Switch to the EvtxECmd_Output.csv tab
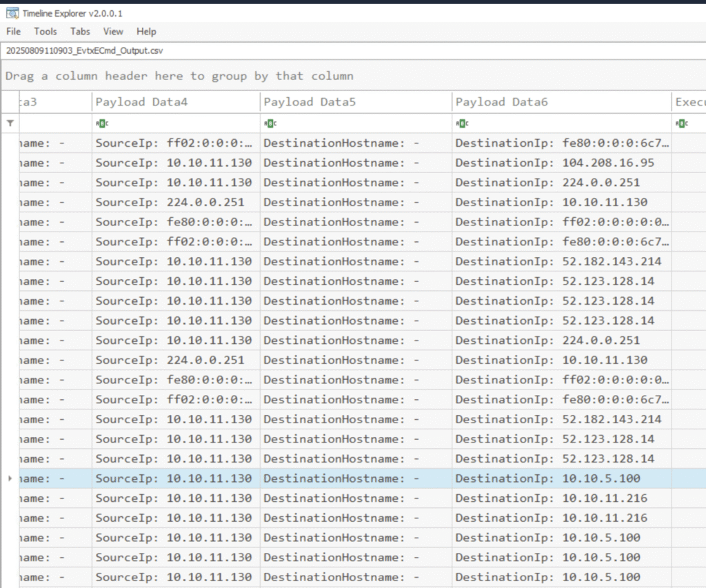The image size is (706, 588). pyautogui.click(x=84, y=51)
